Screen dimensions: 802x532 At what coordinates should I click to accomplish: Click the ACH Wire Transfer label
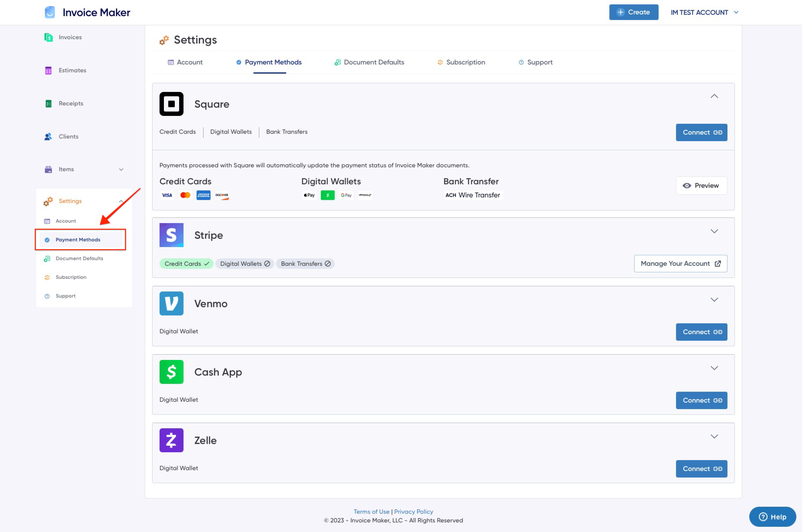click(473, 195)
